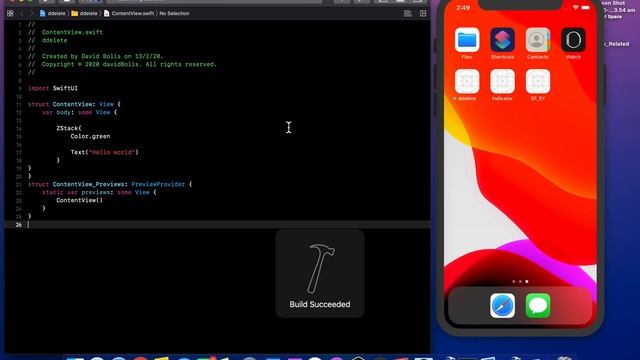Open the ContentView.swift breadcrumb in jump bar
The image size is (640, 360).
pyautogui.click(x=129, y=13)
